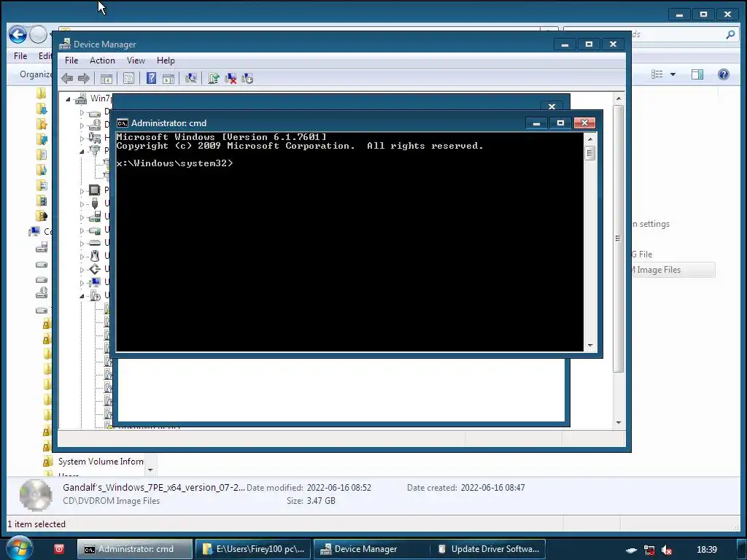Click the DVD image thumbnail in details pane
747x560 pixels.
(x=36, y=495)
